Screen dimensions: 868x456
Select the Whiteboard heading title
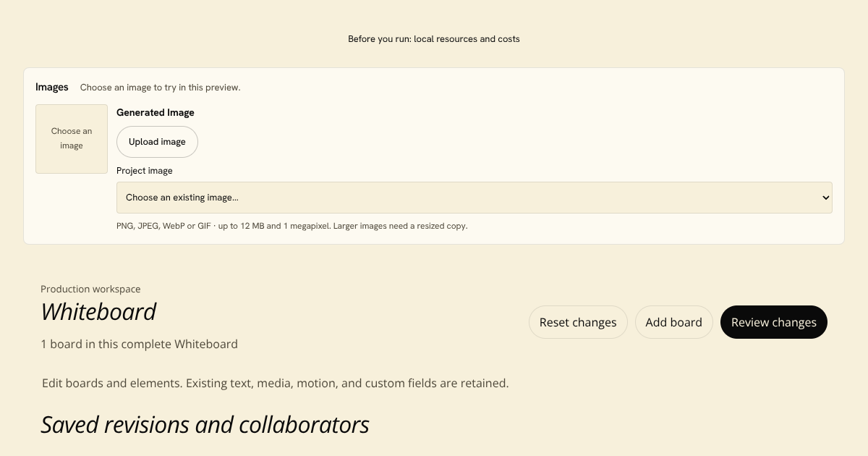pos(98,311)
